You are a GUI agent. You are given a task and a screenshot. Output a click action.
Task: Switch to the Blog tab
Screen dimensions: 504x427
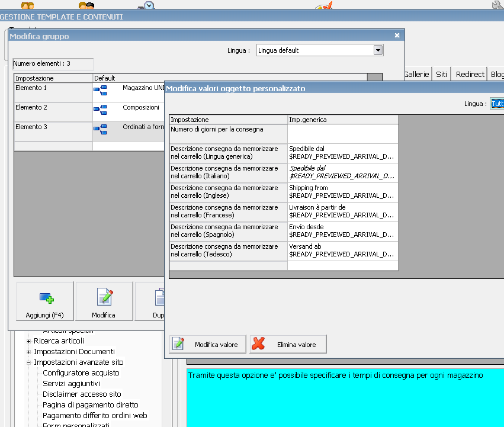point(496,74)
